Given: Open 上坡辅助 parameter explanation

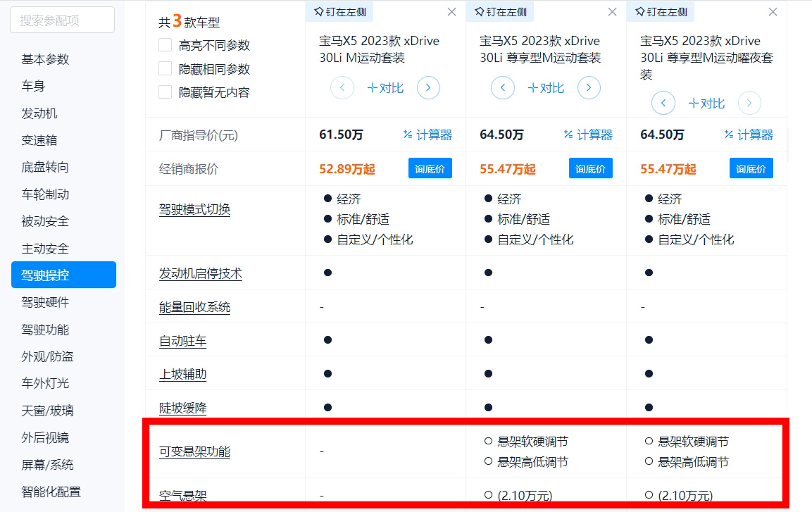Looking at the screenshot, I should point(183,374).
